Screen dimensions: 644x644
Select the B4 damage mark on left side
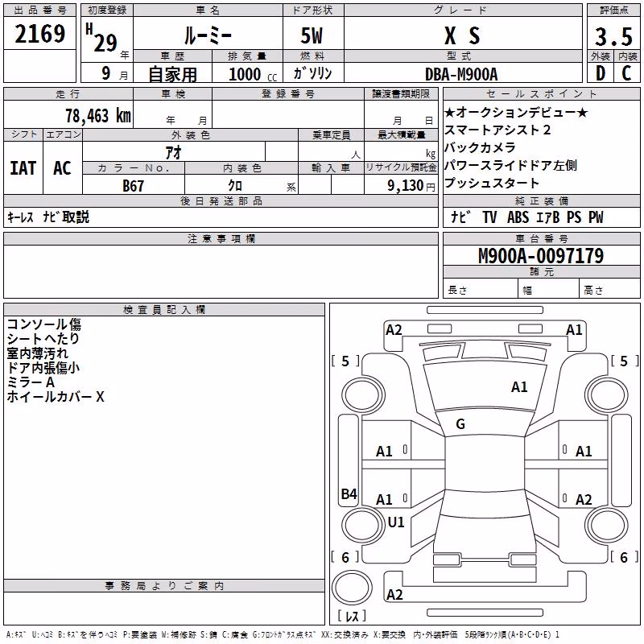click(x=349, y=493)
